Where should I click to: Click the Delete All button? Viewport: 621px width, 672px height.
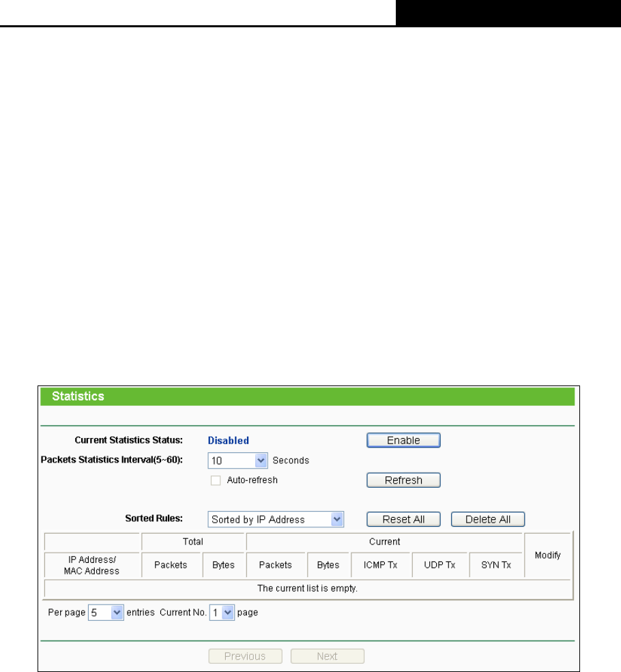pos(488,519)
